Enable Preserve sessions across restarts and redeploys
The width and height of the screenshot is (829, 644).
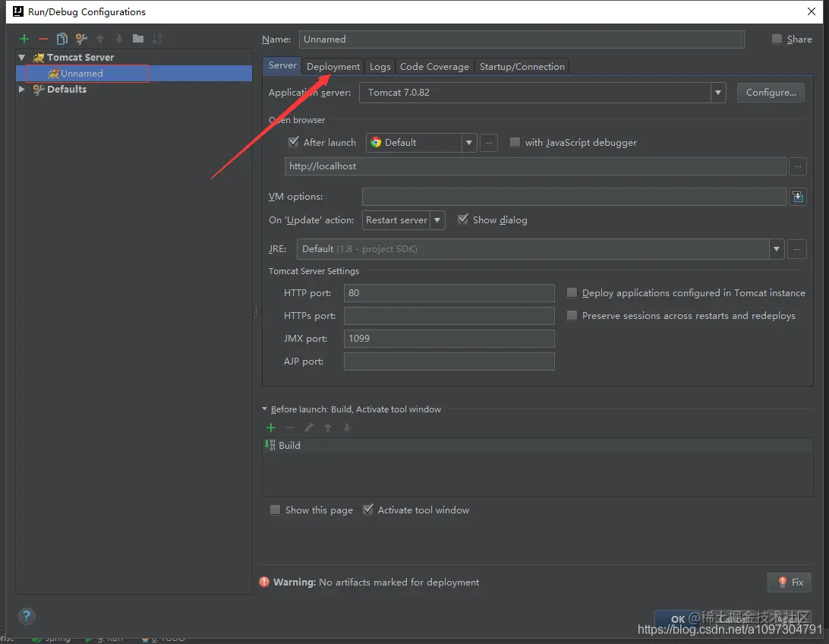point(572,316)
